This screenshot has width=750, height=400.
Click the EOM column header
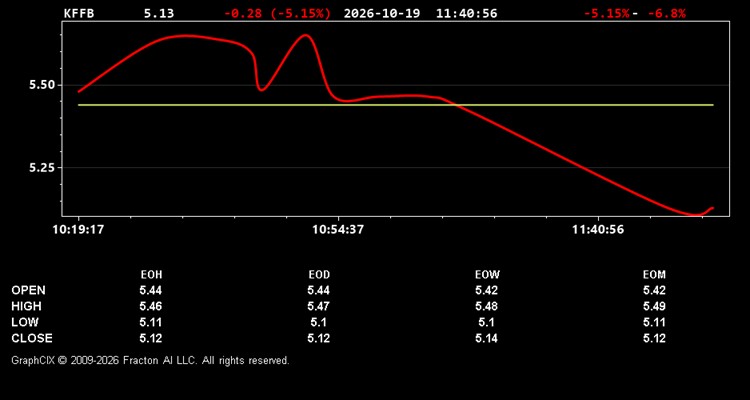pos(654,275)
